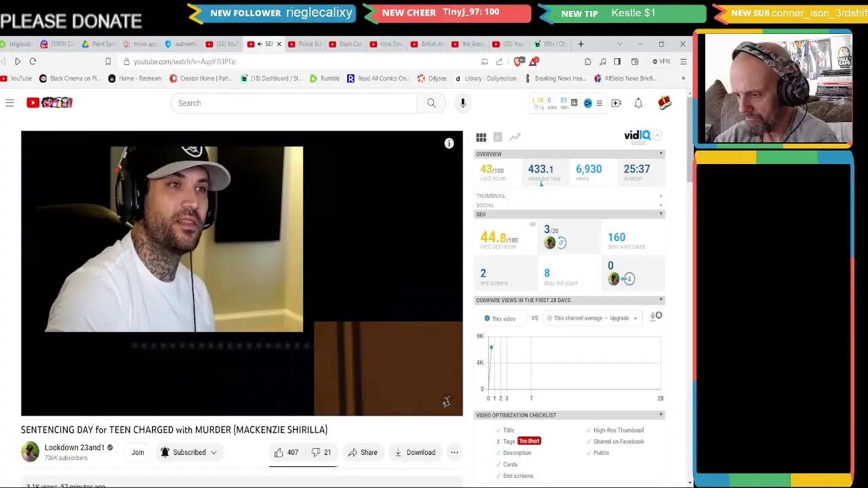Viewport: 868px width, 488px height.
Task: Show more bookmarks overflow chevron
Action: click(x=683, y=79)
